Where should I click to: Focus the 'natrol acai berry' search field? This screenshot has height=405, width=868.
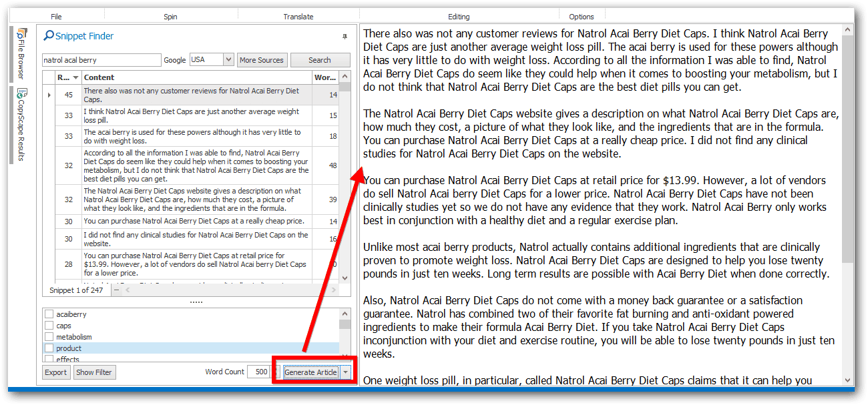tap(101, 60)
